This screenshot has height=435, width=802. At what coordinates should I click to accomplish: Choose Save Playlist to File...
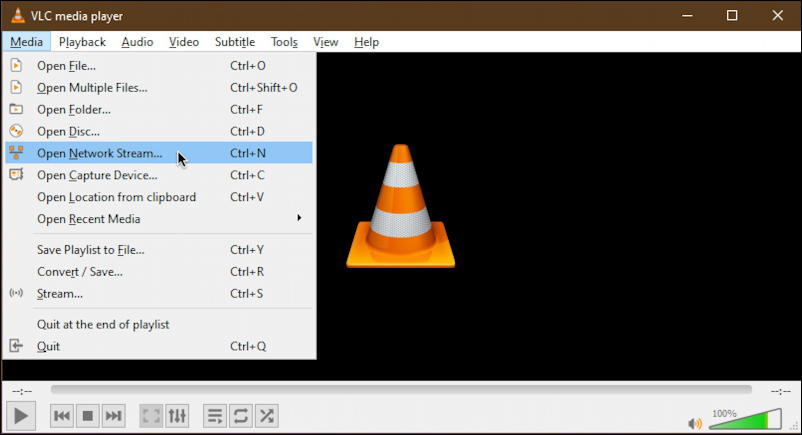click(159, 250)
